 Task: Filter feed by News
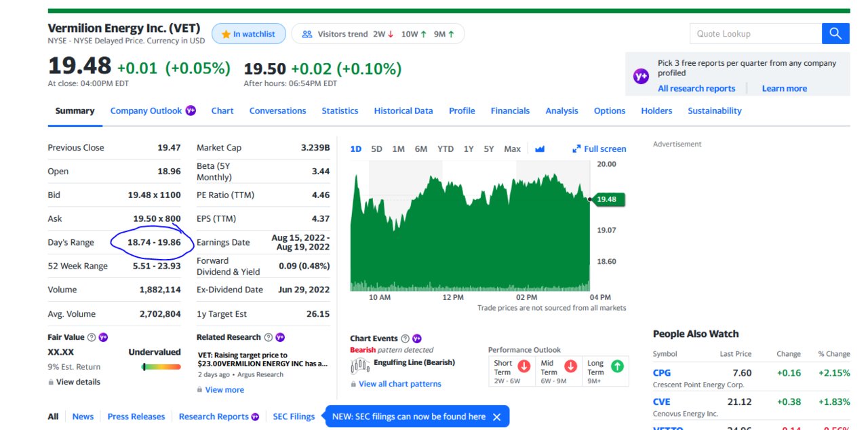pyautogui.click(x=83, y=416)
